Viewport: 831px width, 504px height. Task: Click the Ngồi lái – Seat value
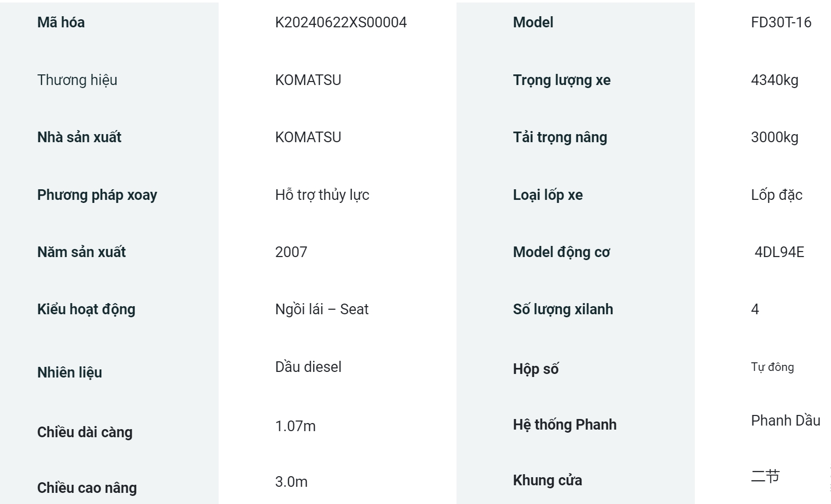(x=321, y=309)
